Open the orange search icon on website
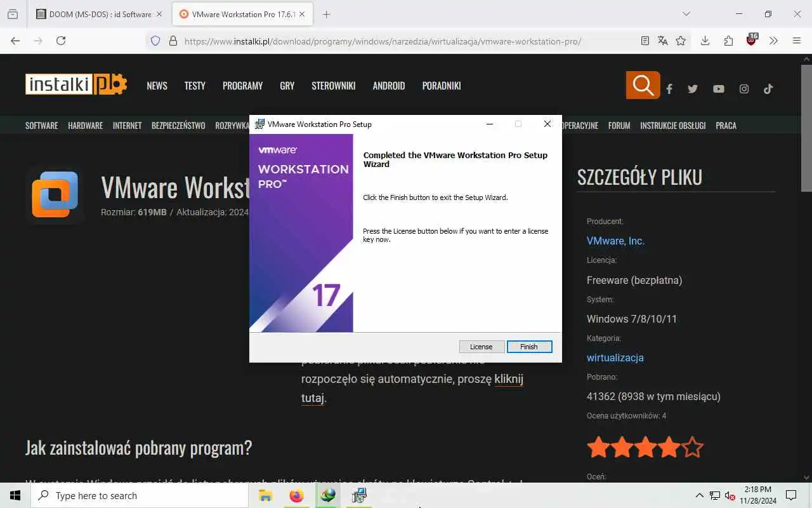 [643, 85]
